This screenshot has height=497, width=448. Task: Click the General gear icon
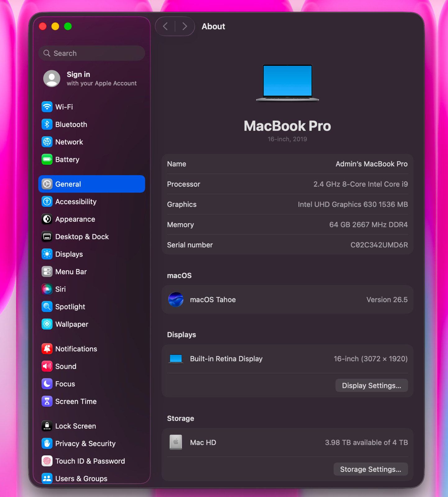[x=47, y=184]
